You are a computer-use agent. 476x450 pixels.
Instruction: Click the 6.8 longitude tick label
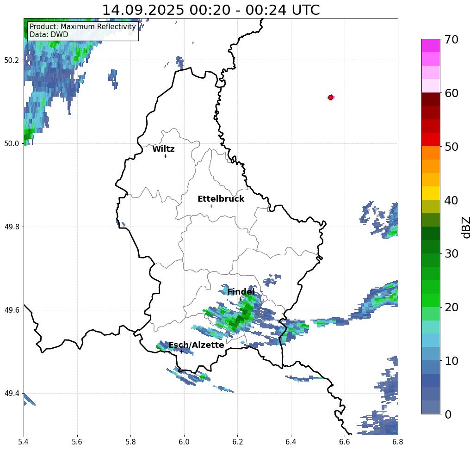pyautogui.click(x=398, y=442)
